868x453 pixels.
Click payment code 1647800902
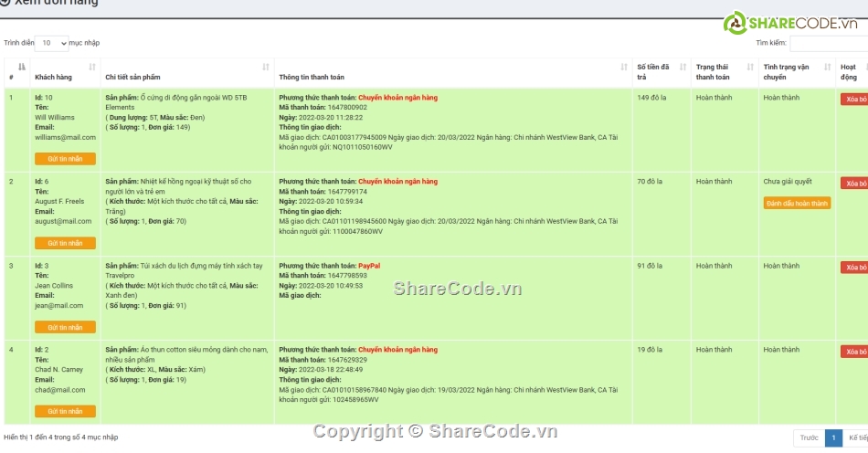pyautogui.click(x=347, y=107)
